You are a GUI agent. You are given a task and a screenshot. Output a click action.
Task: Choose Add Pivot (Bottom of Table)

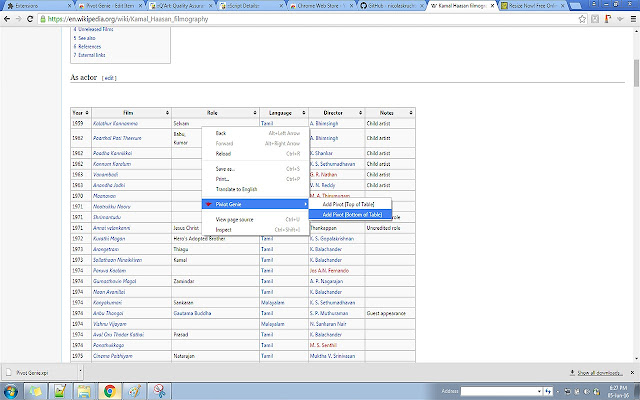pyautogui.click(x=352, y=215)
